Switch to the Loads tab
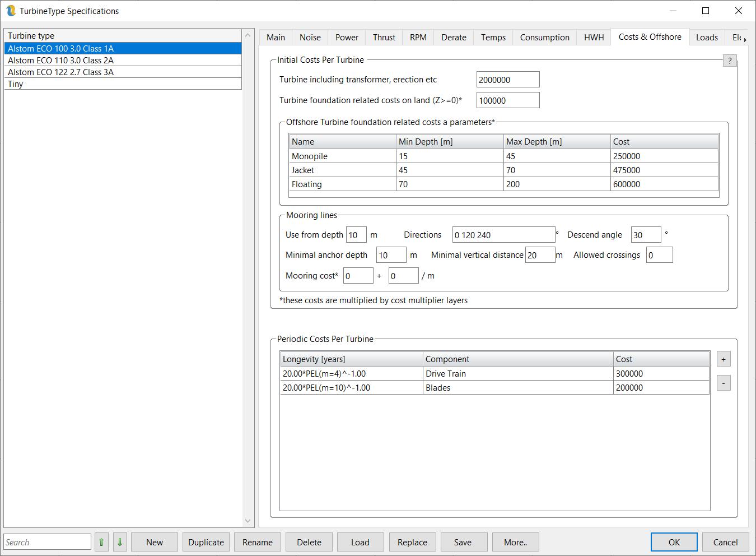This screenshot has width=756, height=556. 707,38
